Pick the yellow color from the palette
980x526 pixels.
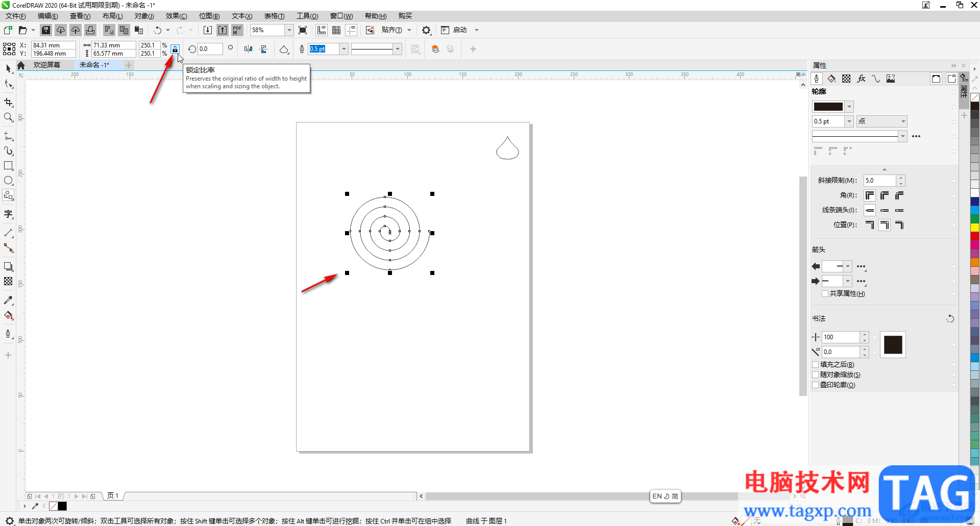click(975, 228)
